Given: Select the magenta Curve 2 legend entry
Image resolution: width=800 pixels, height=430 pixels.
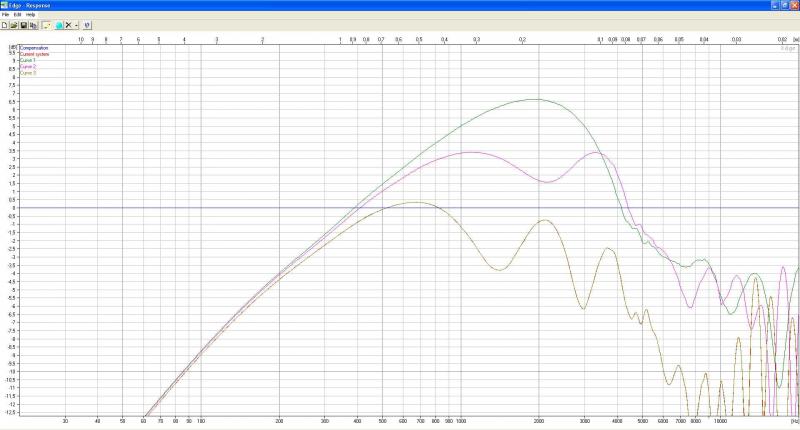Looking at the screenshot, I should point(27,66).
